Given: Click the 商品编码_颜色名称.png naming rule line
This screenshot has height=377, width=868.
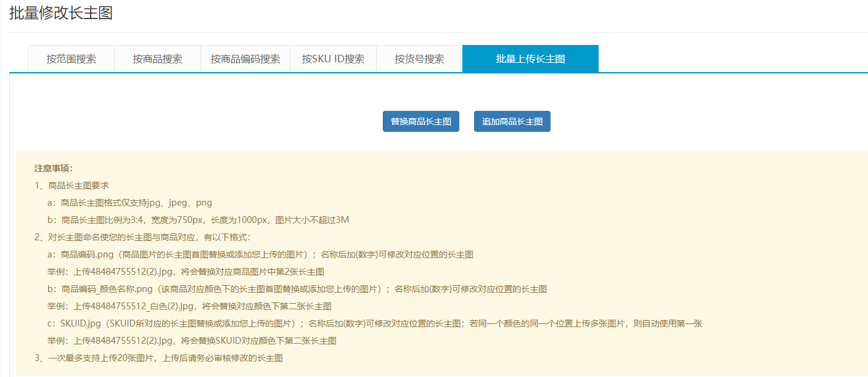Looking at the screenshot, I should pos(297,289).
